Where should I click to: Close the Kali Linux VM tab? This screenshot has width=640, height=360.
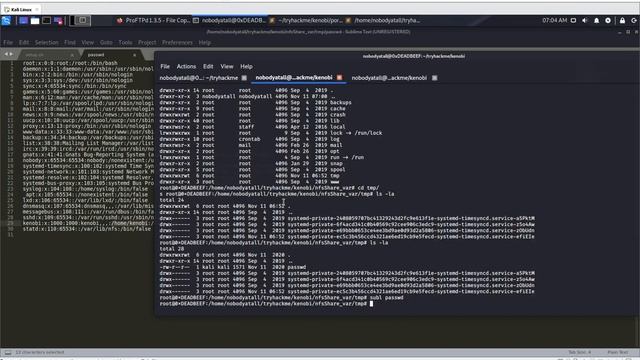point(37,9)
